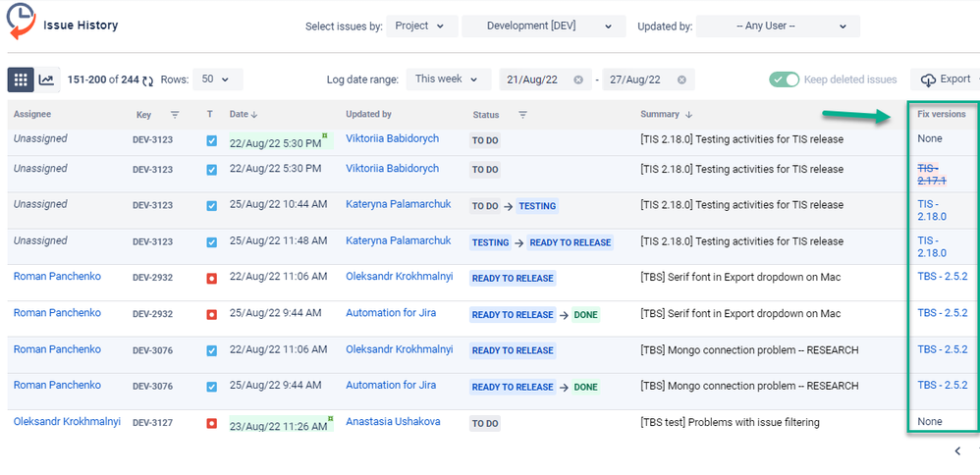Open Project selection dropdown
Screen dimensions: 980x475
pyautogui.click(x=422, y=26)
